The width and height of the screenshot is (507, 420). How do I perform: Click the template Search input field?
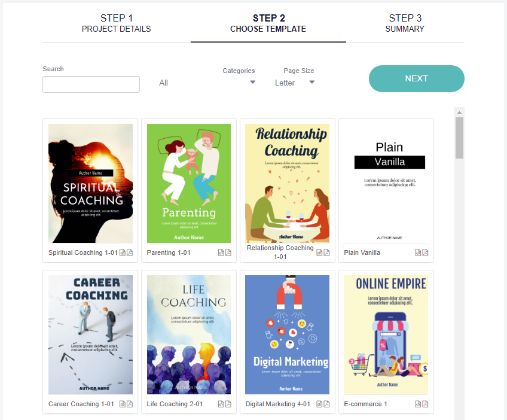pos(91,84)
